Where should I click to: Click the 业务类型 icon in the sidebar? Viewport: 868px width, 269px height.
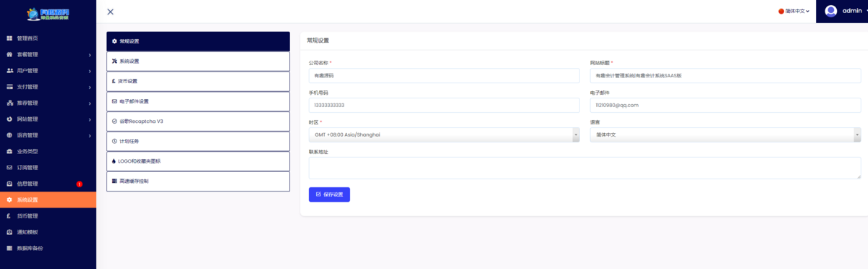[9, 151]
